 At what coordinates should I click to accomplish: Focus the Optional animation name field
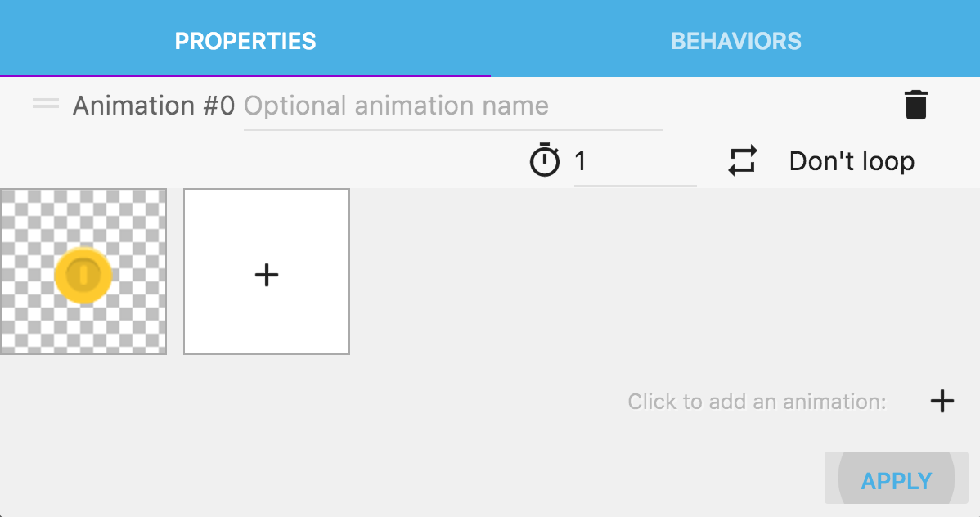point(452,106)
